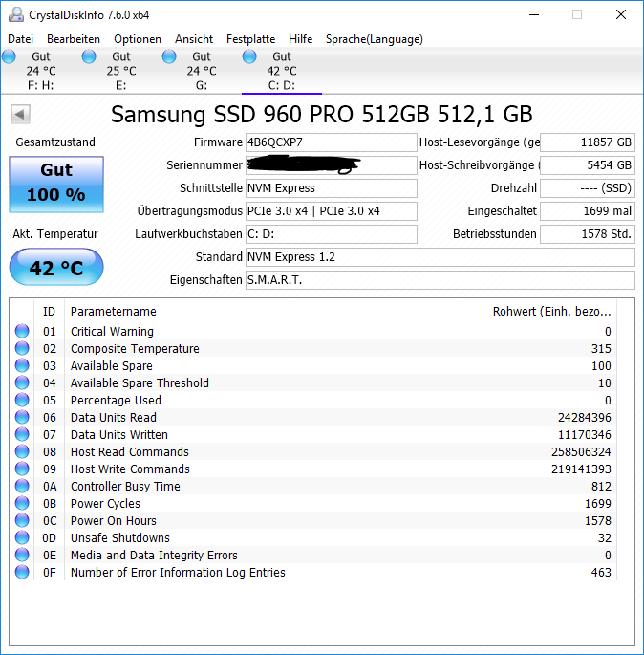Click status orb for Host Read Commands row
Viewport: 644px width, 655px height.
[x=22, y=451]
